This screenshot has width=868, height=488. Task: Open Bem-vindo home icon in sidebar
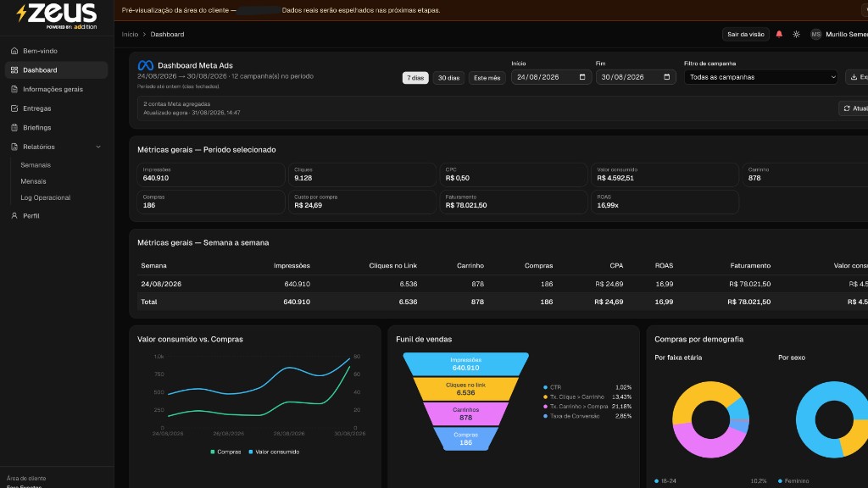click(14, 51)
